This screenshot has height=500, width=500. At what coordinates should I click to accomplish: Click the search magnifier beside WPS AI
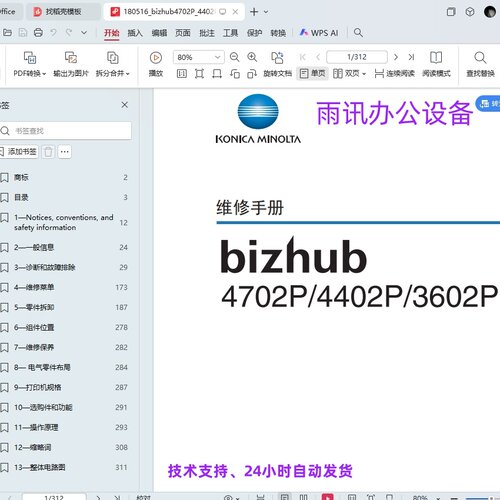tap(358, 33)
